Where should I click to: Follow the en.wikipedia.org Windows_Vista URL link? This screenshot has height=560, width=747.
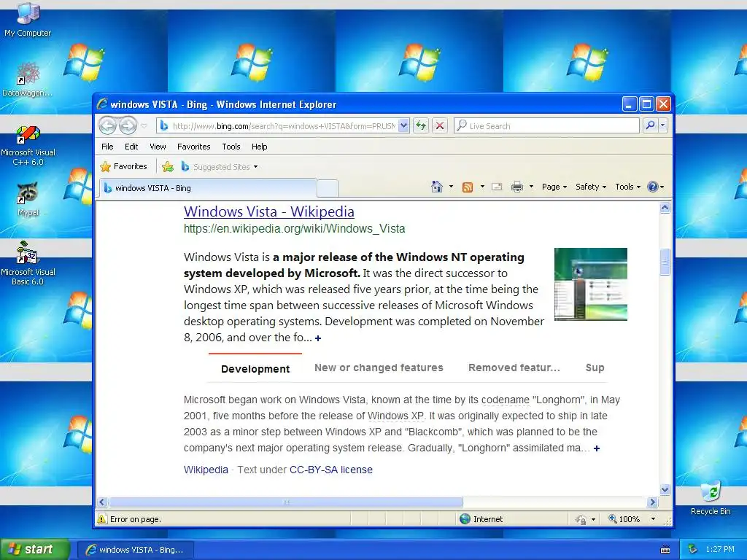[x=295, y=228]
